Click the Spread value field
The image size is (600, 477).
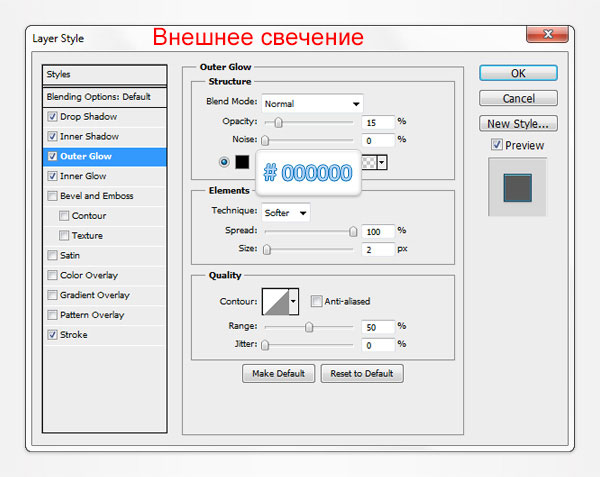pyautogui.click(x=378, y=231)
